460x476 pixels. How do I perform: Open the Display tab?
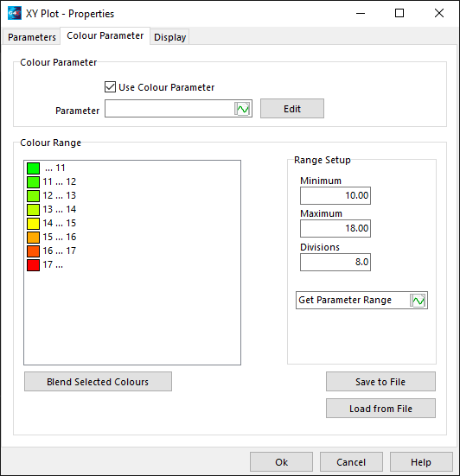pos(169,37)
